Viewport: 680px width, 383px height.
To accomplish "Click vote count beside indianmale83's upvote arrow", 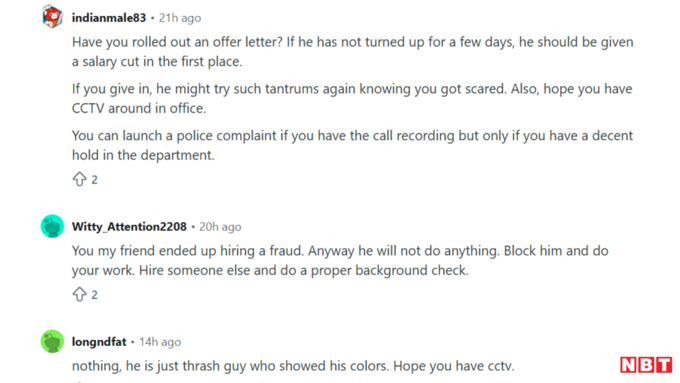I will (x=95, y=180).
